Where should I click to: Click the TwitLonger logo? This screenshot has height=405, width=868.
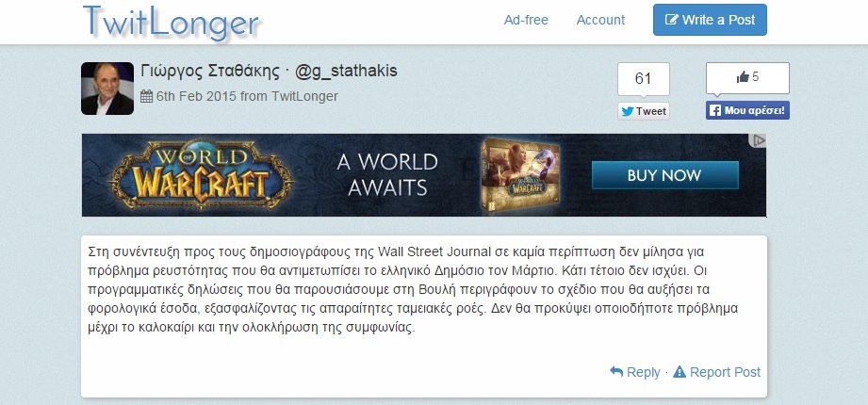(x=171, y=23)
